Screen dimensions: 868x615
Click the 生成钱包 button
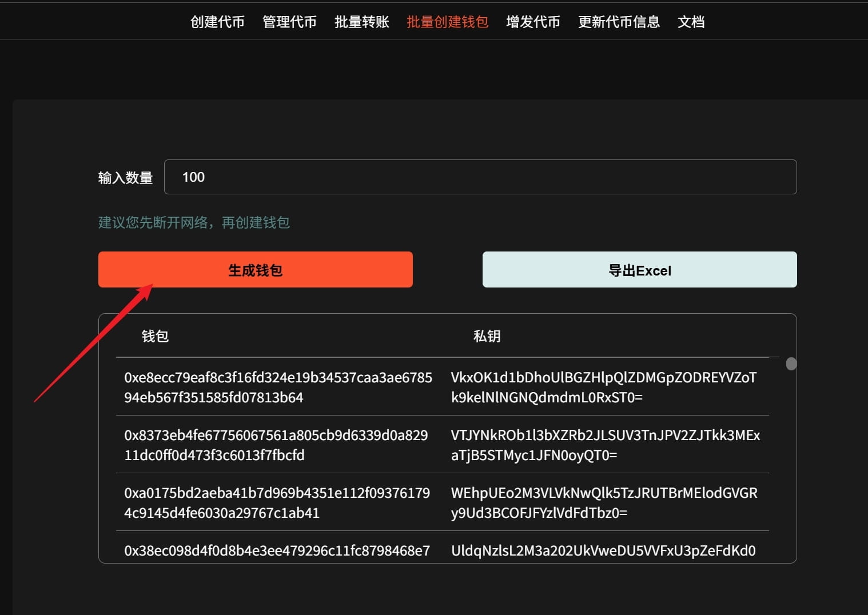[256, 270]
